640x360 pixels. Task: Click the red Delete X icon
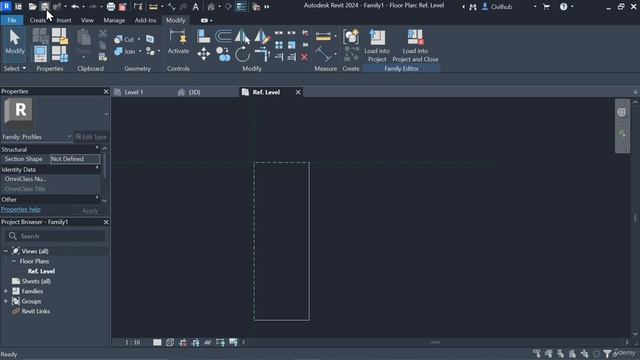[x=304, y=57]
